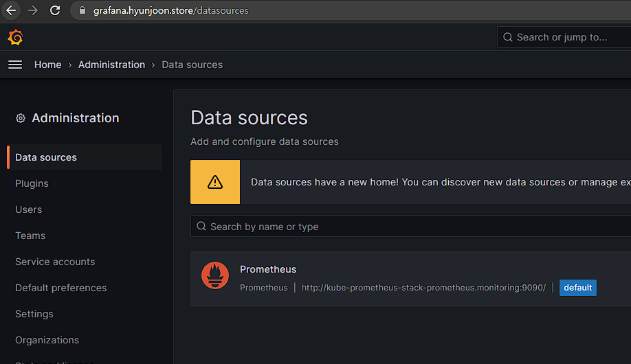
Task: Click the 'Data sources have a new home' message
Action: click(x=441, y=182)
